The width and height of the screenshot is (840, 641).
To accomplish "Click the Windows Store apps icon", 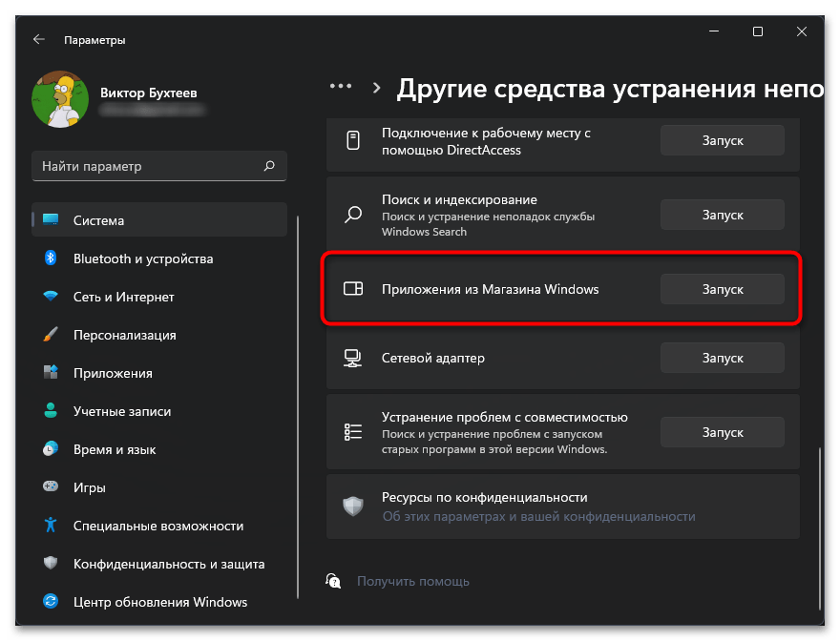I will (x=353, y=289).
